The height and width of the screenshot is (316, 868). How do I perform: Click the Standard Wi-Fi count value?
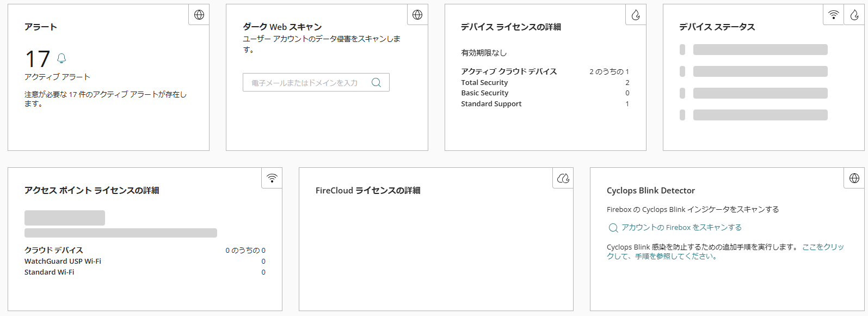263,272
